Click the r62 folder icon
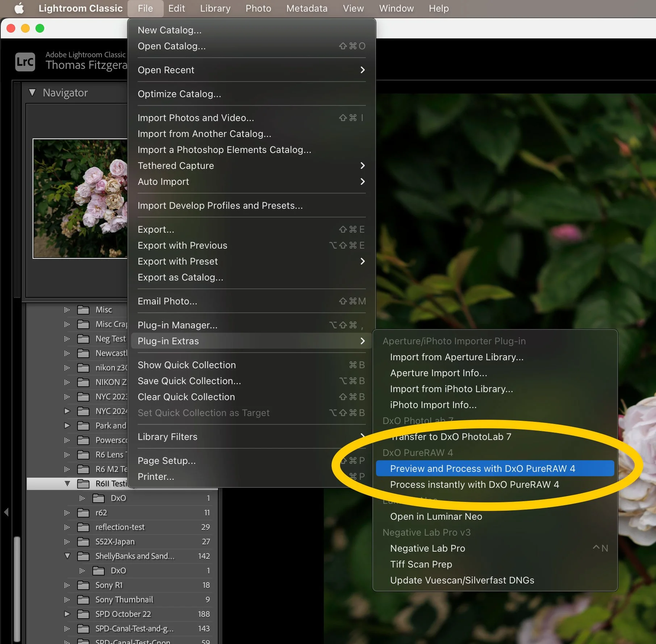The height and width of the screenshot is (644, 656). click(x=83, y=513)
